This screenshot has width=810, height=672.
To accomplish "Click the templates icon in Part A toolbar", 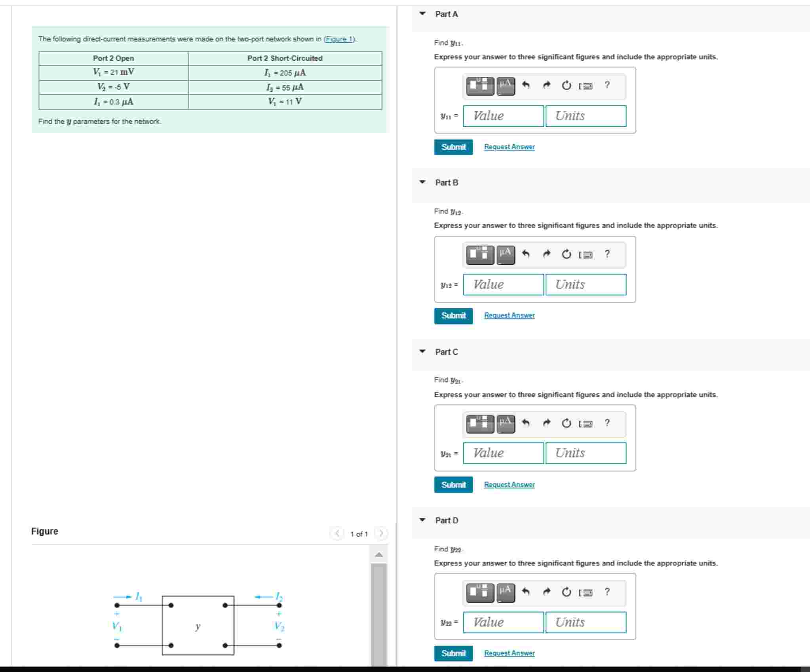I will click(480, 86).
